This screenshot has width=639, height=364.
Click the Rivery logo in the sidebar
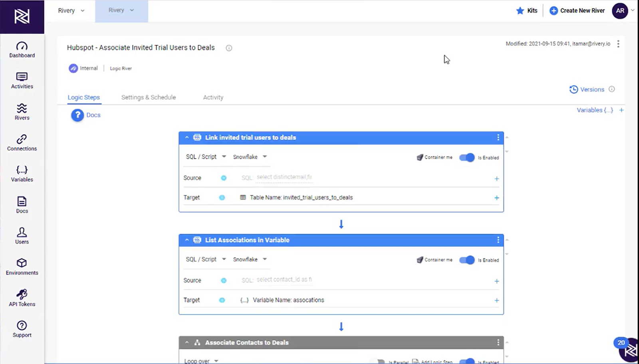(22, 16)
